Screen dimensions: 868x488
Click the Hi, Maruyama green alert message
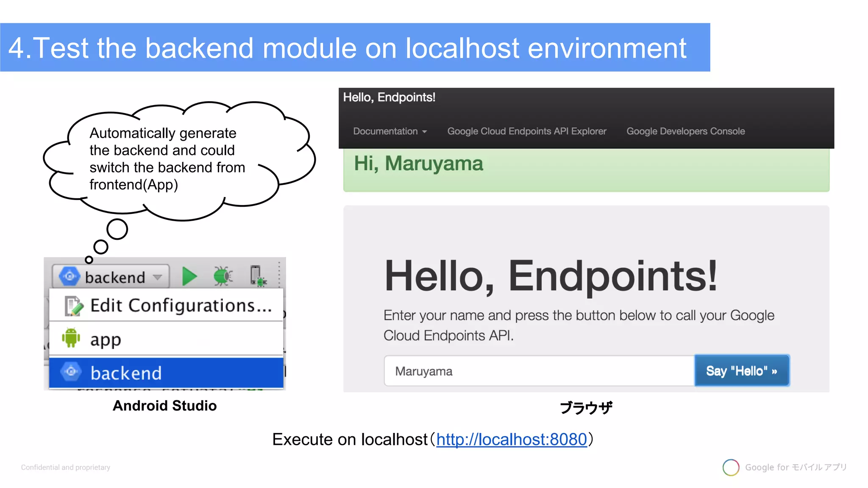coord(586,169)
